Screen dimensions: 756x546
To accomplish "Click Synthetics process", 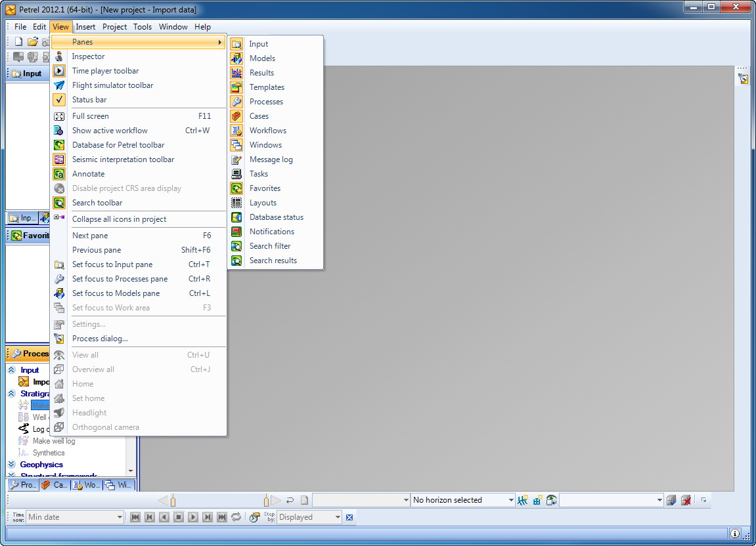I will pos(48,453).
